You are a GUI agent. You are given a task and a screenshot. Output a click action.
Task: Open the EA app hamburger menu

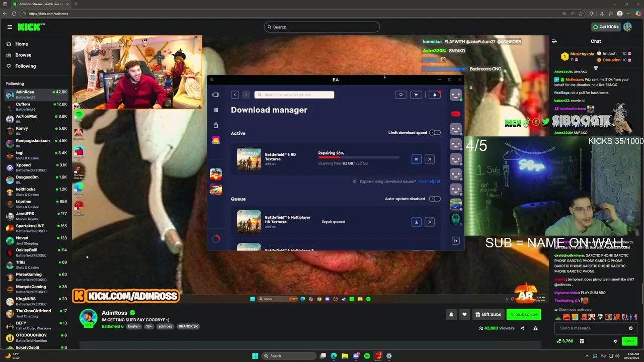212,80
